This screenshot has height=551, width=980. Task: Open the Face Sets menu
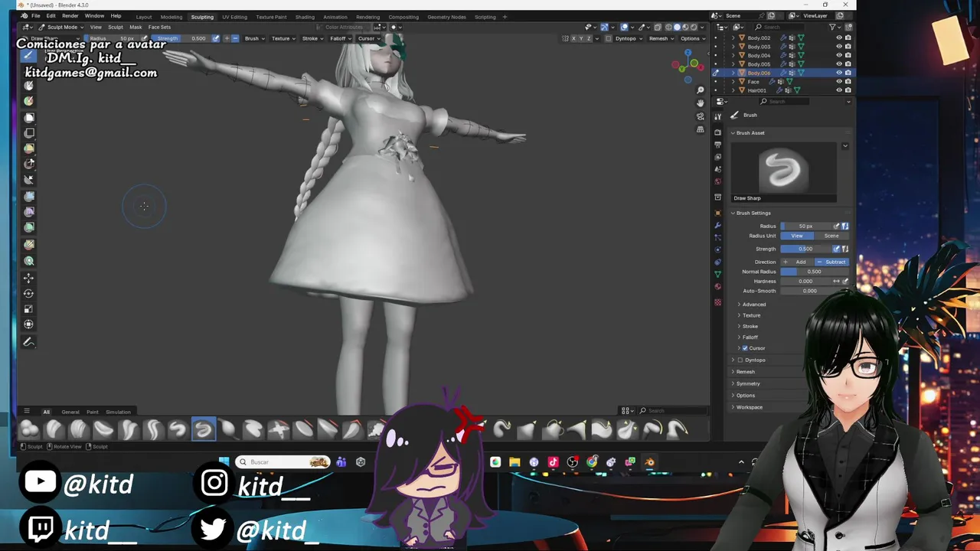pyautogui.click(x=159, y=27)
